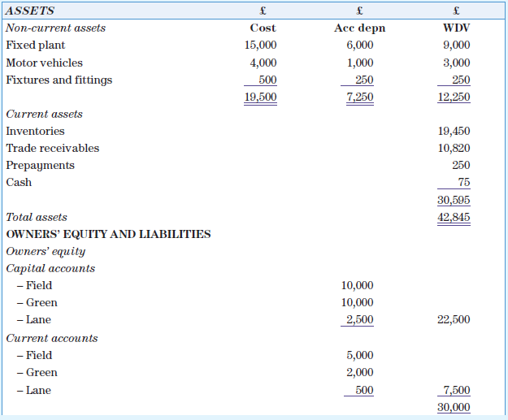Select the 'Prepayments' row label
Screen dimensions: 508x420
(x=40, y=166)
